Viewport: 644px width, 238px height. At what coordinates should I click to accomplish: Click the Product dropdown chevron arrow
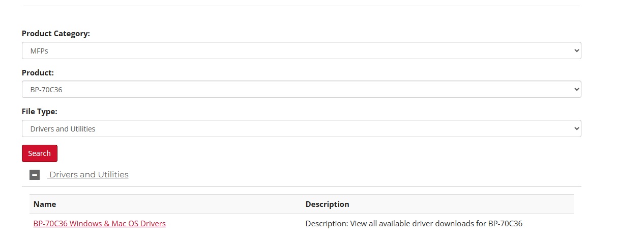(576, 89)
